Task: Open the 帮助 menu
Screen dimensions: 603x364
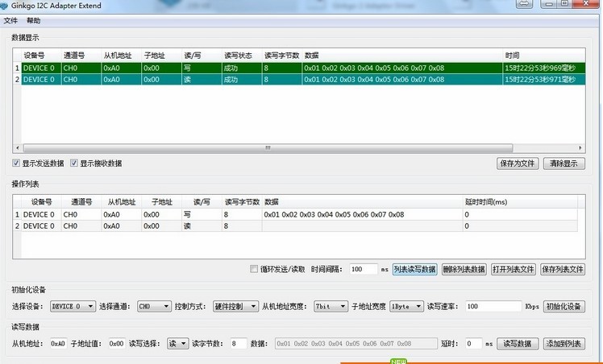Action: [x=34, y=21]
